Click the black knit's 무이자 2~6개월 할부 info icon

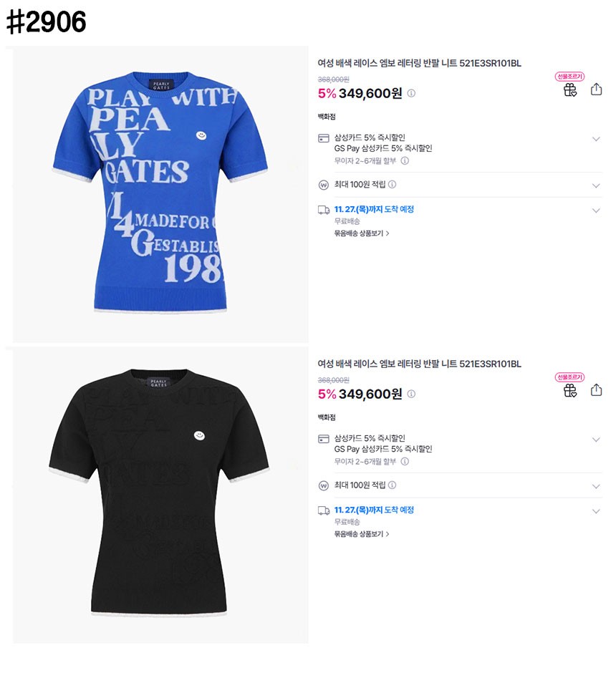[x=405, y=462]
